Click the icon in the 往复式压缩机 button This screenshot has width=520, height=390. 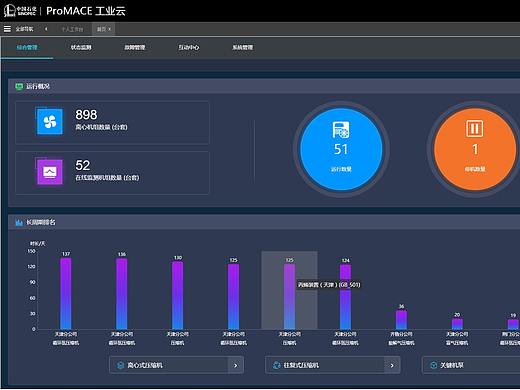pyautogui.click(x=277, y=365)
